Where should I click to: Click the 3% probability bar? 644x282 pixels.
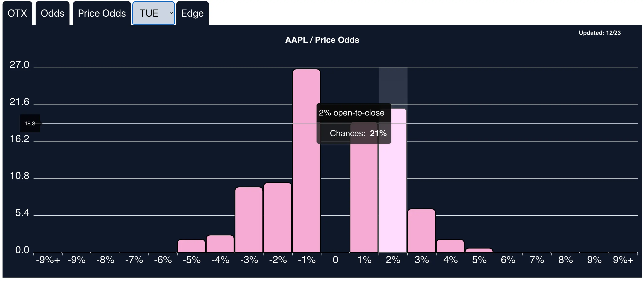(421, 230)
